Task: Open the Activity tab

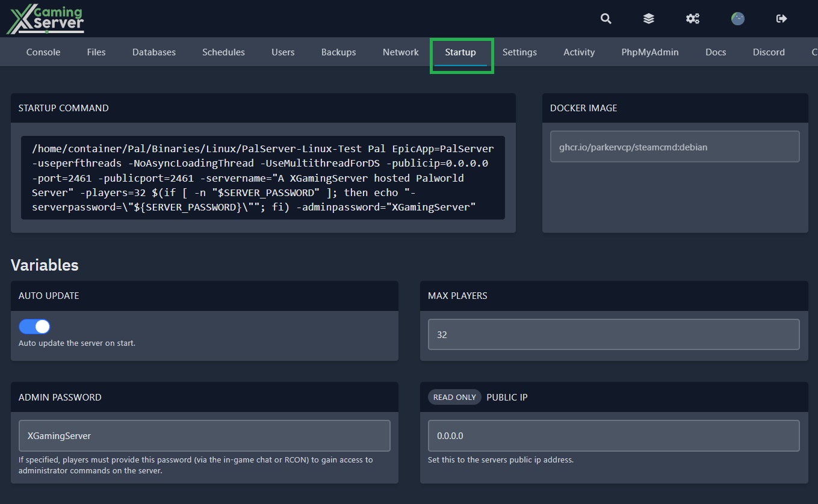Action: [578, 52]
